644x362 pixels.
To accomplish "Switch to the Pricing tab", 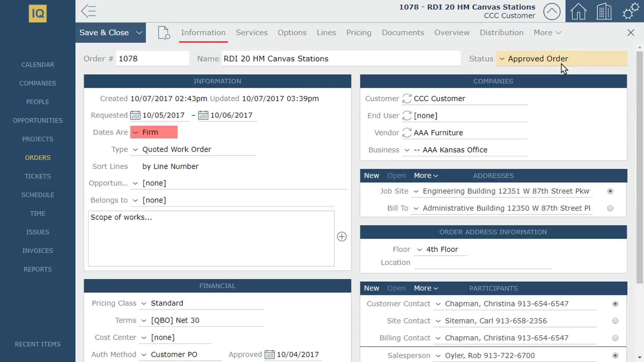I will coord(359,32).
